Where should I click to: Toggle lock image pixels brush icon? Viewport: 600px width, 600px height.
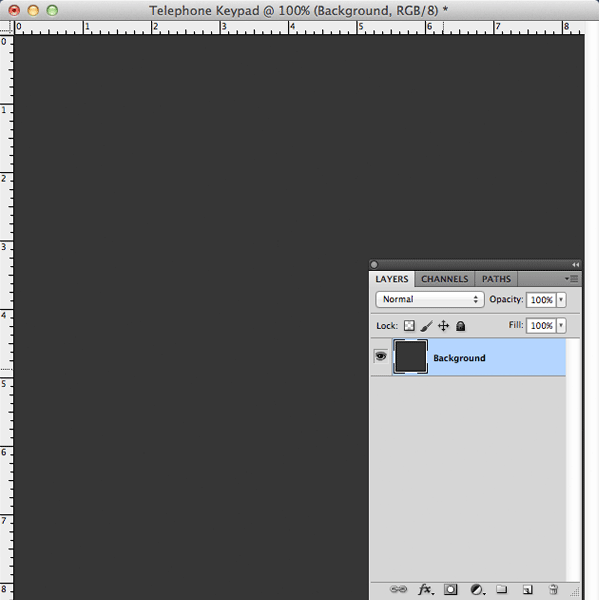pos(426,326)
